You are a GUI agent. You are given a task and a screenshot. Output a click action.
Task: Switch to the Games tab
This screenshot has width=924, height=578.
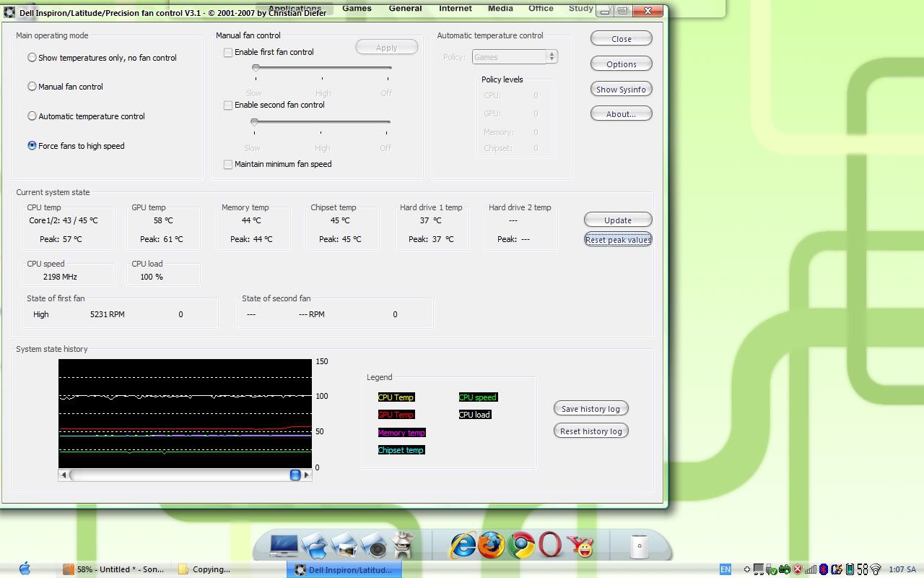pos(357,9)
